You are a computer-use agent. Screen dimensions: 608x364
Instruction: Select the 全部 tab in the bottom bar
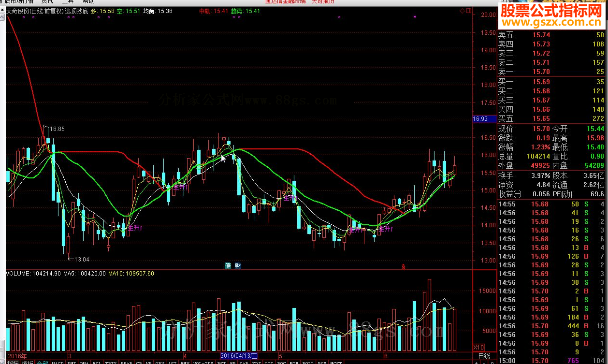[x=43, y=362]
